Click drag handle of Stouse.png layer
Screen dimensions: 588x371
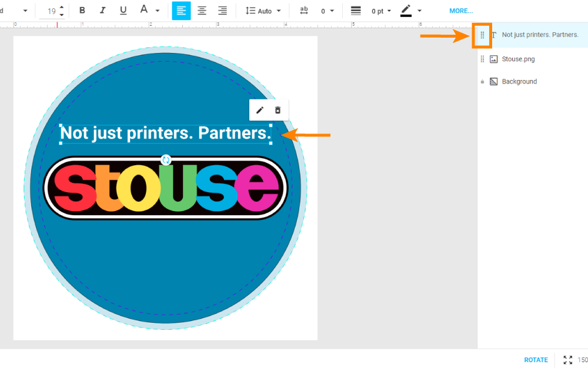coord(482,59)
